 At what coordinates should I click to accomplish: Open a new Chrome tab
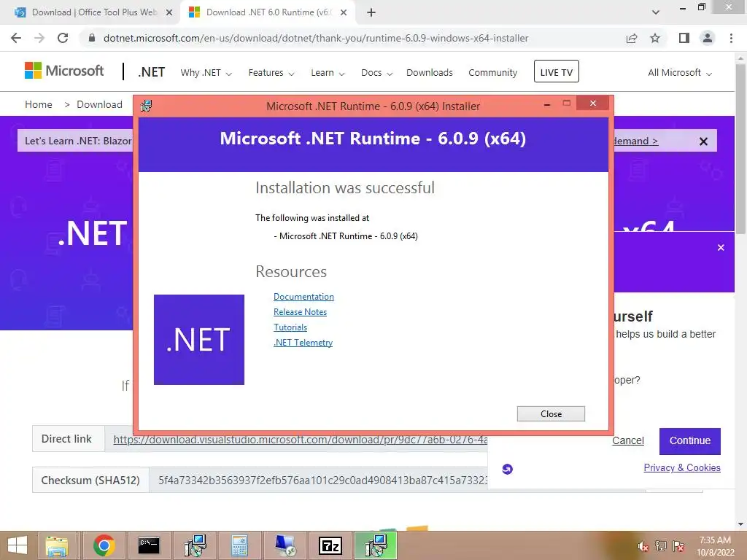click(371, 12)
